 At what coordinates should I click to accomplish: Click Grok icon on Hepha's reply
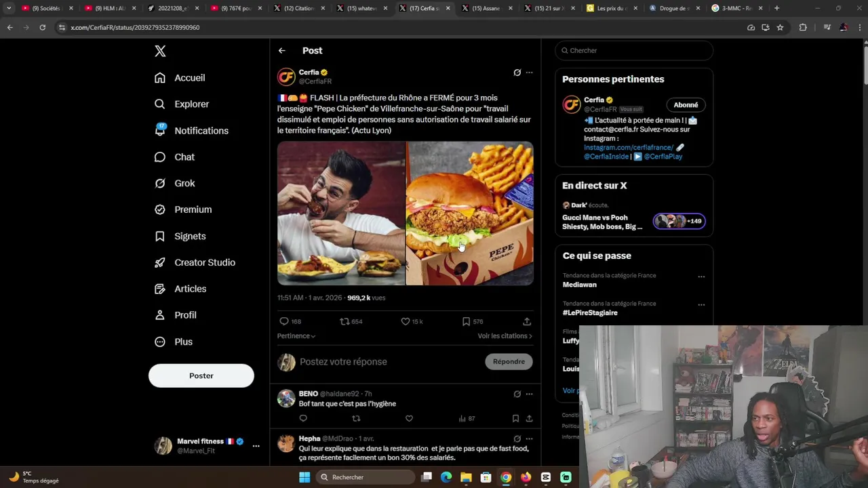(x=517, y=439)
